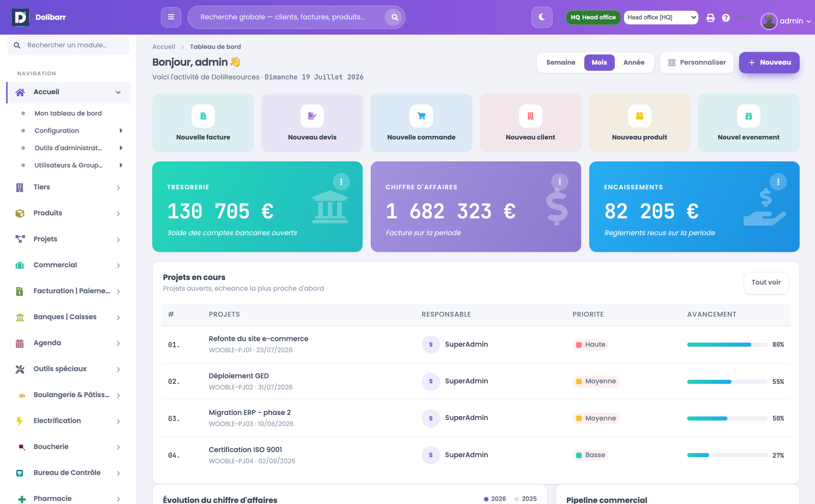Click the Agenda calendar icon
Screen dimensions: 815x504
coord(20,343)
